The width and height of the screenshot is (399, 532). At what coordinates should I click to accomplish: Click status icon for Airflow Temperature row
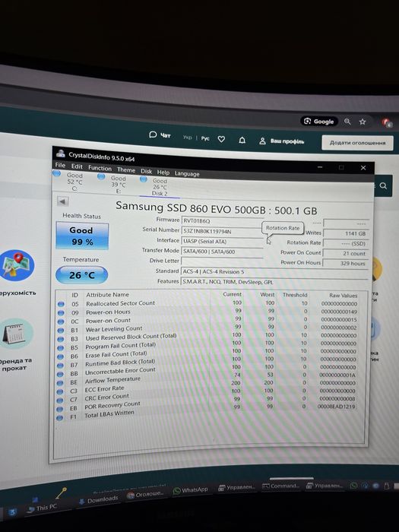pyautogui.click(x=60, y=383)
